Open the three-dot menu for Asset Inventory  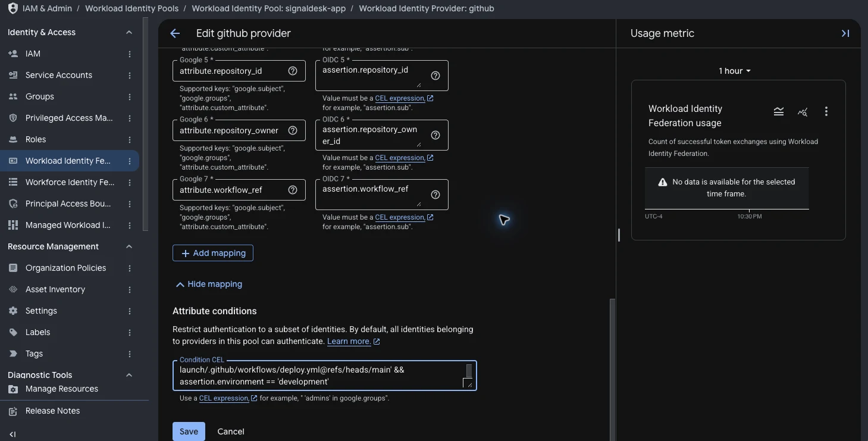130,289
